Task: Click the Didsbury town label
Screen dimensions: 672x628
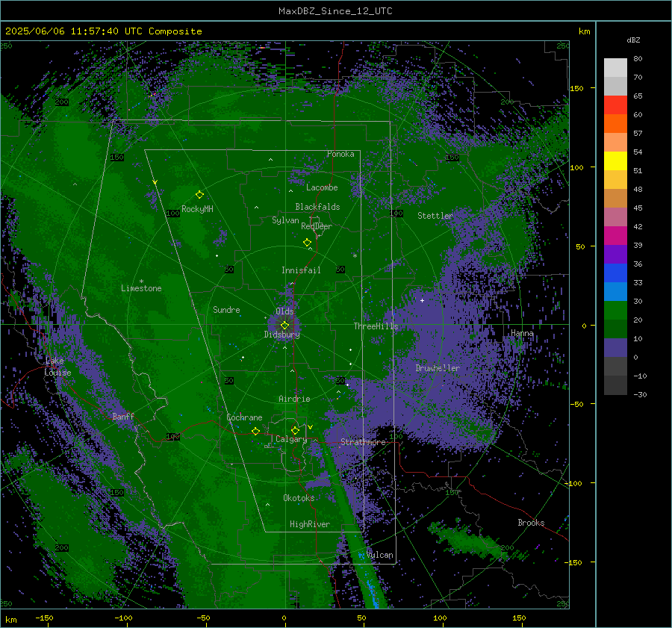Action: (x=281, y=335)
